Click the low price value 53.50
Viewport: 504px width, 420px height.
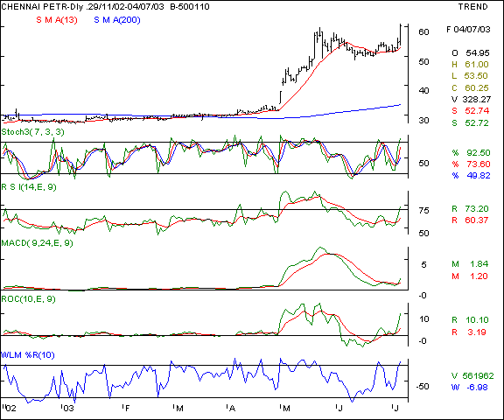[476, 76]
